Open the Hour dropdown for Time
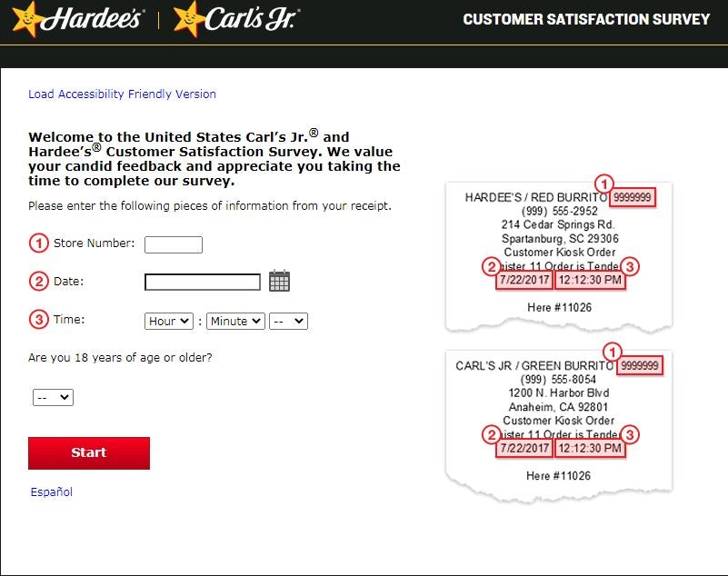Screen dimensions: 728x576 [x=168, y=322]
